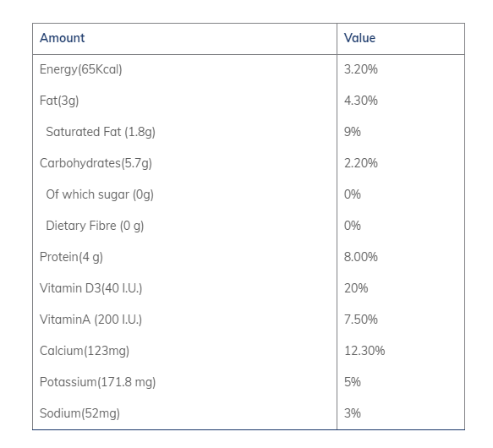The height and width of the screenshot is (448, 493).
Task: Select the Protein(4 g) row label
Action: 71,257
